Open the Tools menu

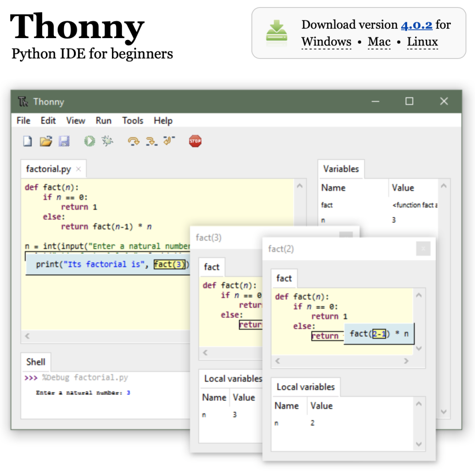[x=132, y=121]
